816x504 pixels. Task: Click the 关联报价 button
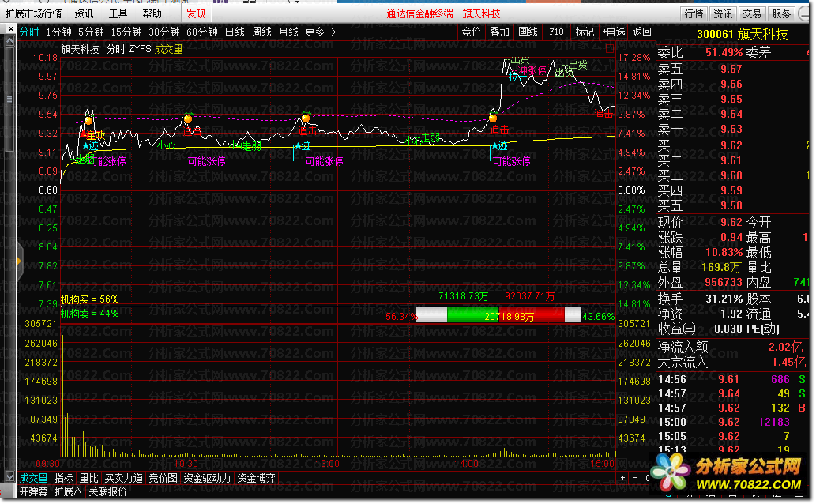(x=107, y=491)
